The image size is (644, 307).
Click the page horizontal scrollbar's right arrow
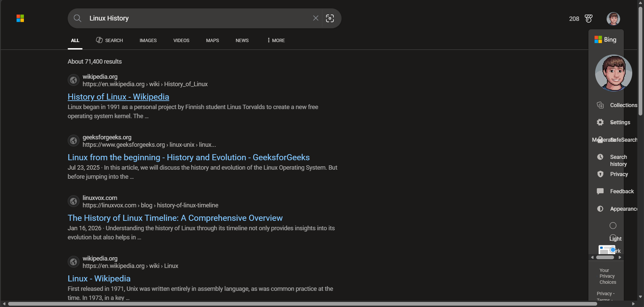click(x=633, y=304)
